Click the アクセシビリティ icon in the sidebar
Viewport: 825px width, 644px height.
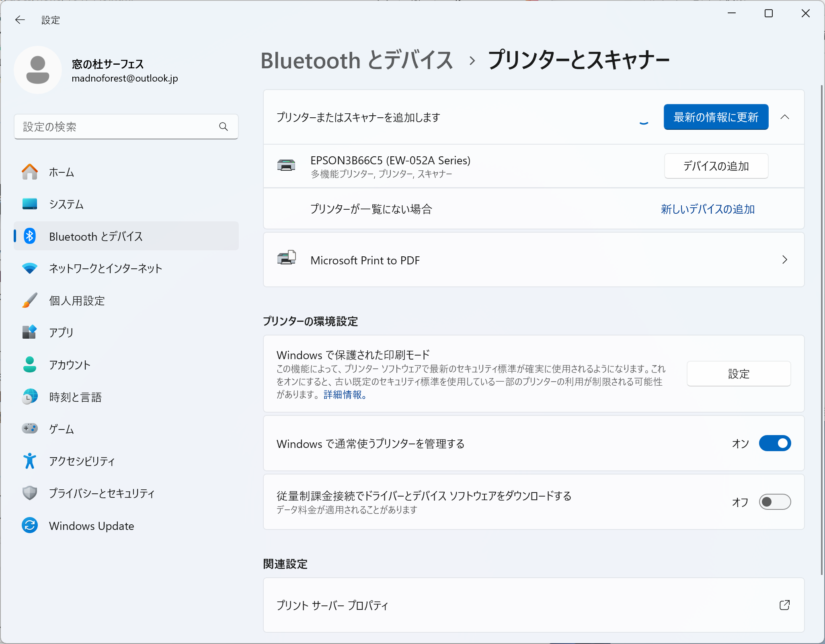coord(29,461)
